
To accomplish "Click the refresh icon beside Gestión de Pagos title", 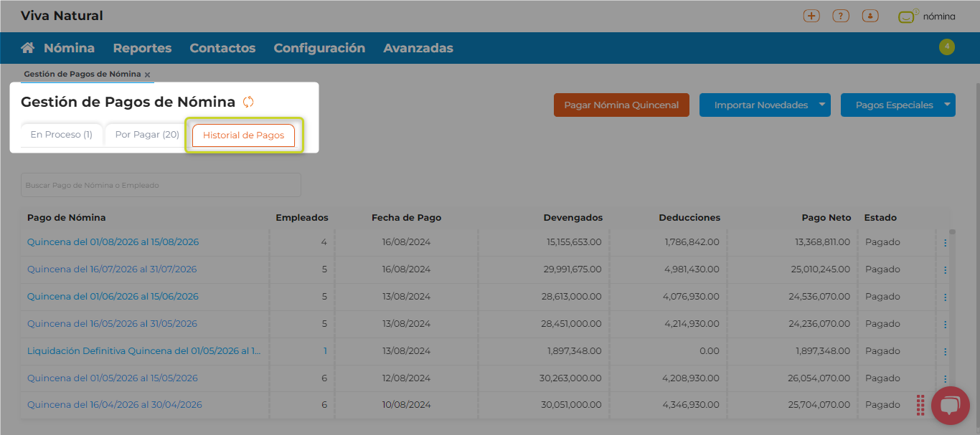I will [248, 102].
